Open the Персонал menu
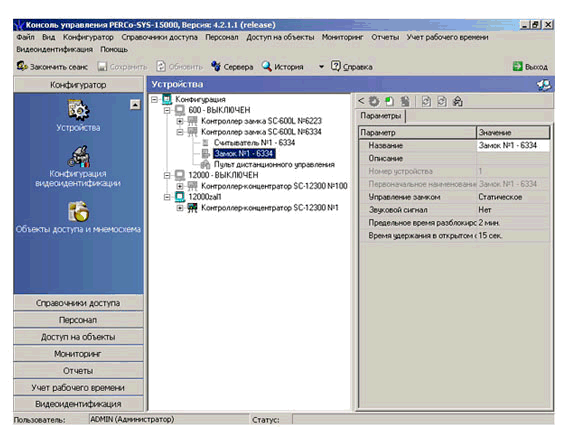 [x=221, y=37]
